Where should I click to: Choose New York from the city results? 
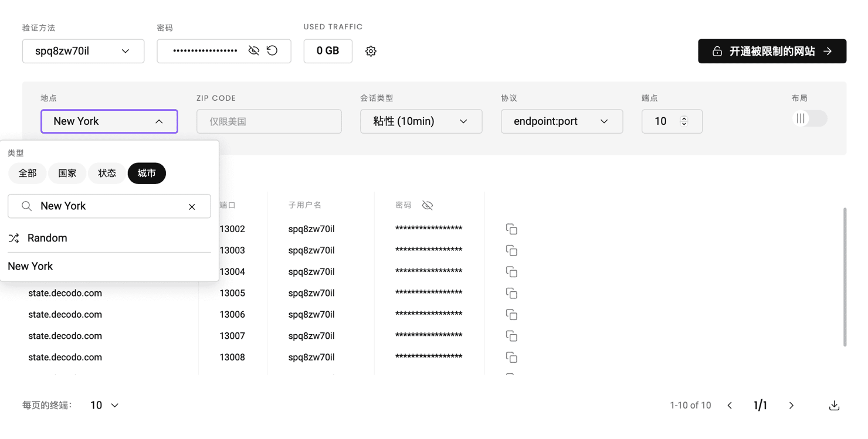30,267
